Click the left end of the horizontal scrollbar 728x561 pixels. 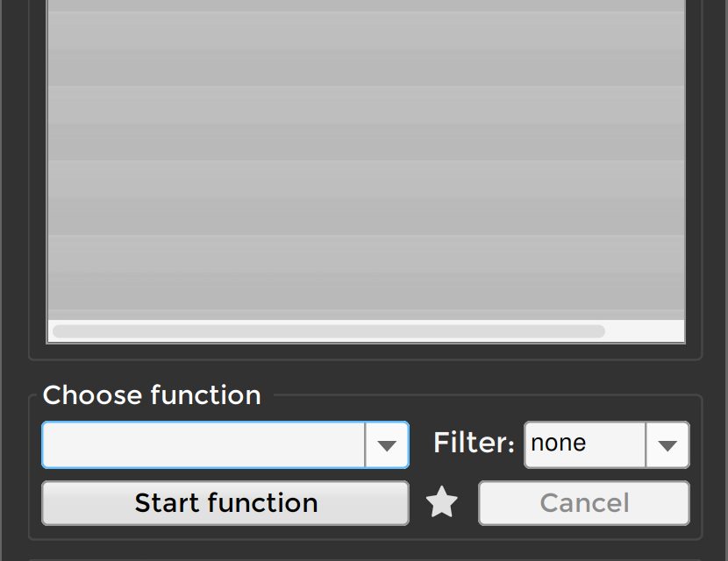coord(58,331)
